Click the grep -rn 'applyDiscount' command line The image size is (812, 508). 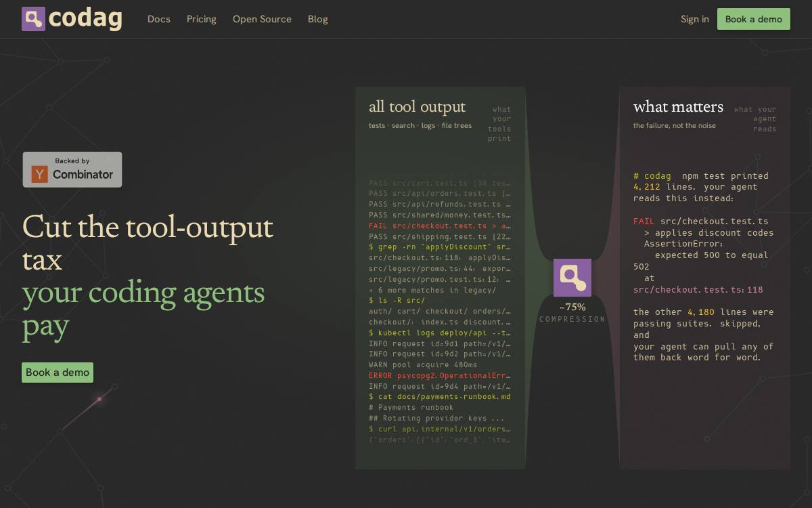(440, 247)
